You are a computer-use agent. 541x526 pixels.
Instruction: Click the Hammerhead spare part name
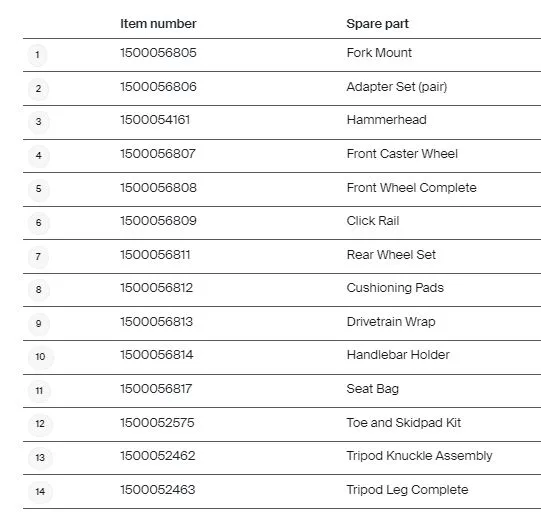tap(386, 120)
